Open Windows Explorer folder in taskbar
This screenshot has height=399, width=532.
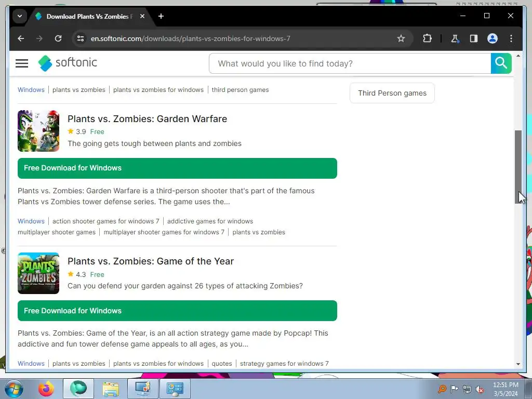tap(111, 389)
